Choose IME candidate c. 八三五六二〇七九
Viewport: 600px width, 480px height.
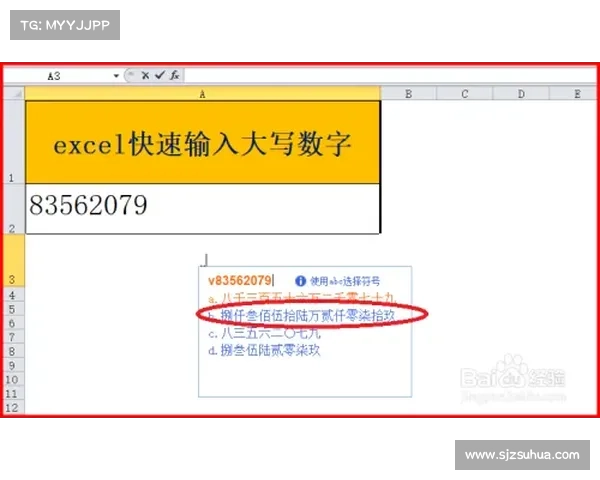pyautogui.click(x=264, y=333)
